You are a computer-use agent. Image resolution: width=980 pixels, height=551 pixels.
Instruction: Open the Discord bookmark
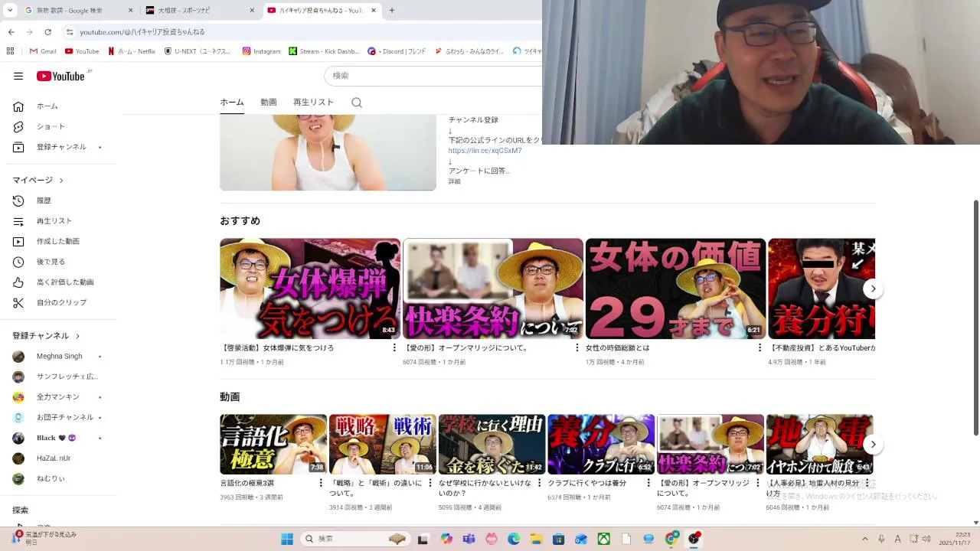397,51
